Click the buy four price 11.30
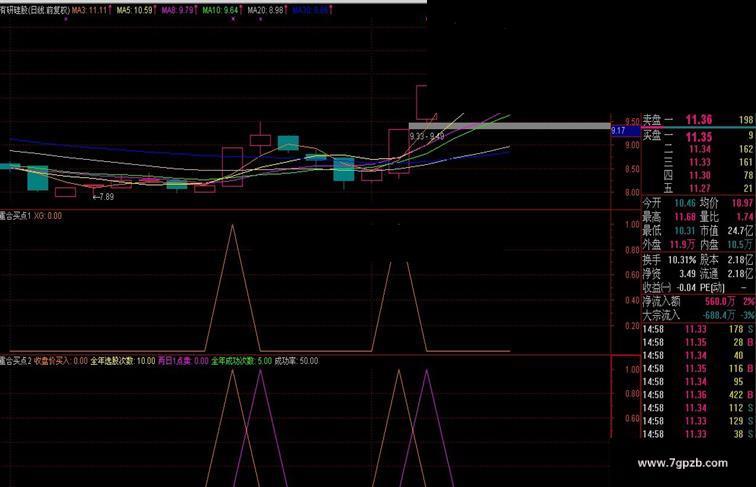This screenshot has height=487, width=756. 700,176
